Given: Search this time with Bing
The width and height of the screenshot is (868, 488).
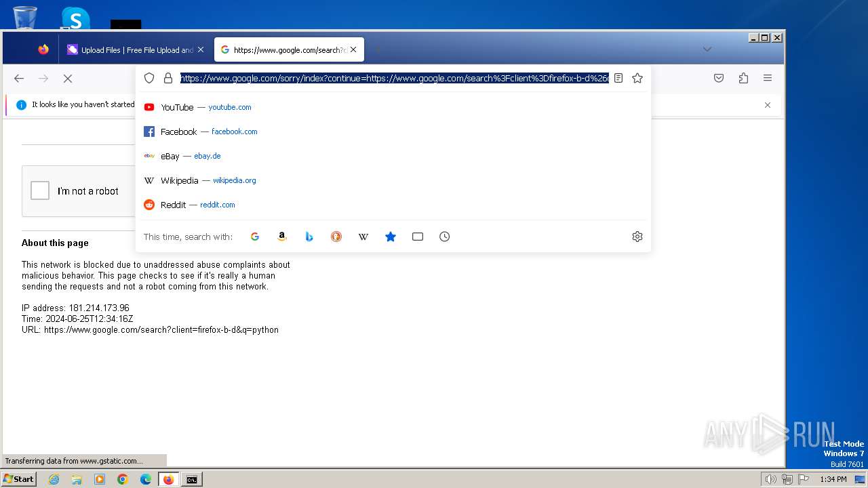Looking at the screenshot, I should pyautogui.click(x=309, y=237).
